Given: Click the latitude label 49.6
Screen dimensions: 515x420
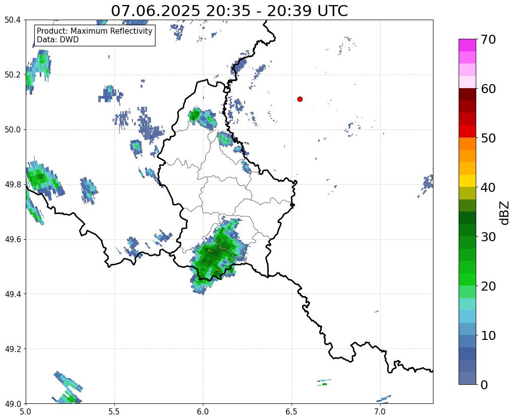Looking at the screenshot, I should pos(13,240).
